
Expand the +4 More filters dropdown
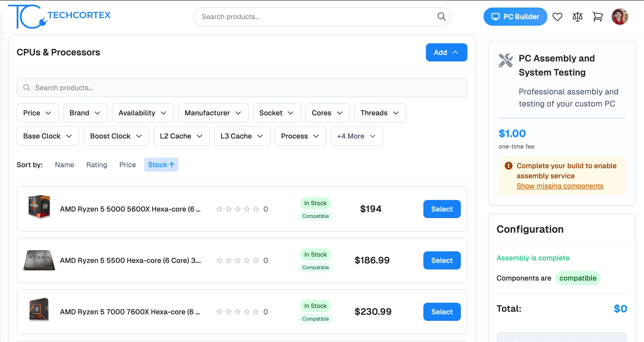coord(357,136)
